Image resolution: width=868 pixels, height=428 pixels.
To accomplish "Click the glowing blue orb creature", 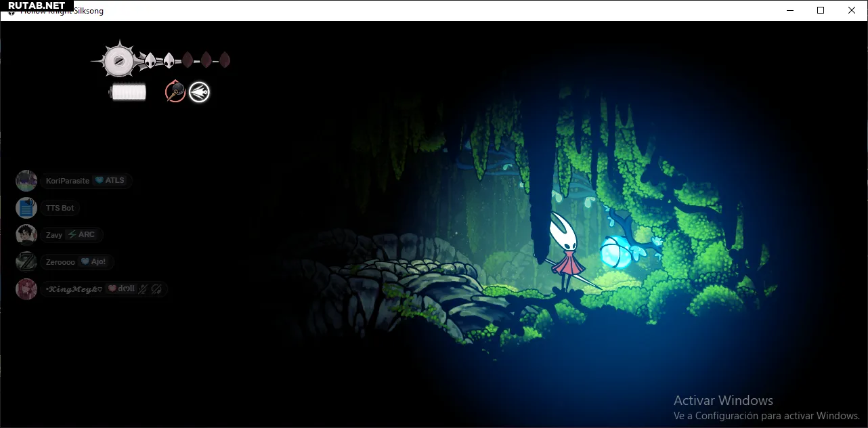I will (617, 252).
